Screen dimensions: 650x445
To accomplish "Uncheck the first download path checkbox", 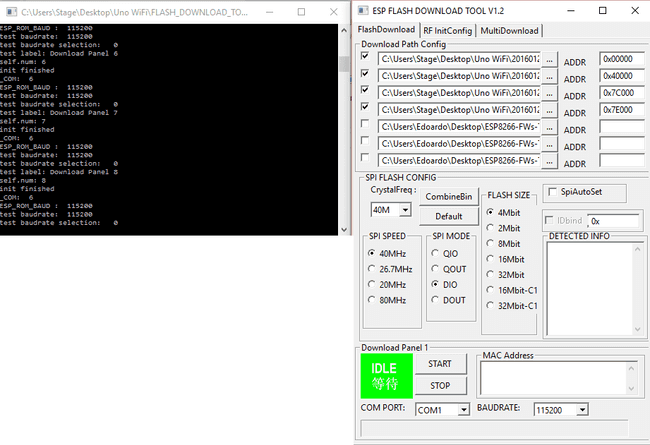I will [365, 56].
